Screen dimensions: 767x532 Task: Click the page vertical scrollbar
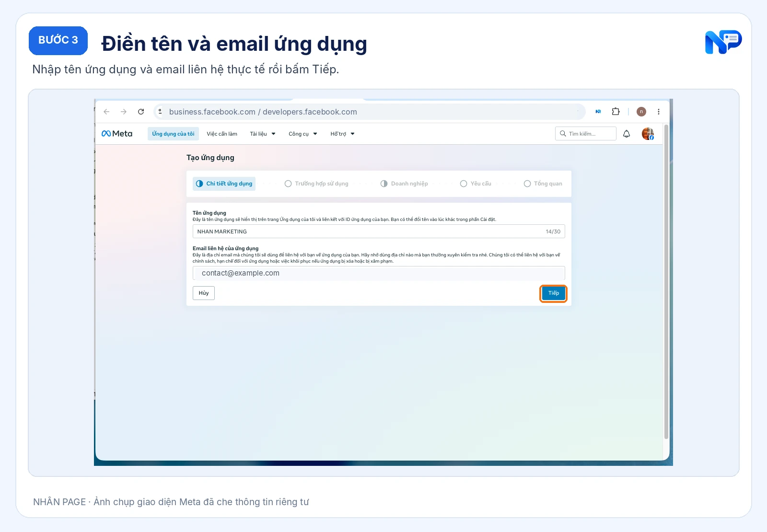pyautogui.click(x=666, y=282)
